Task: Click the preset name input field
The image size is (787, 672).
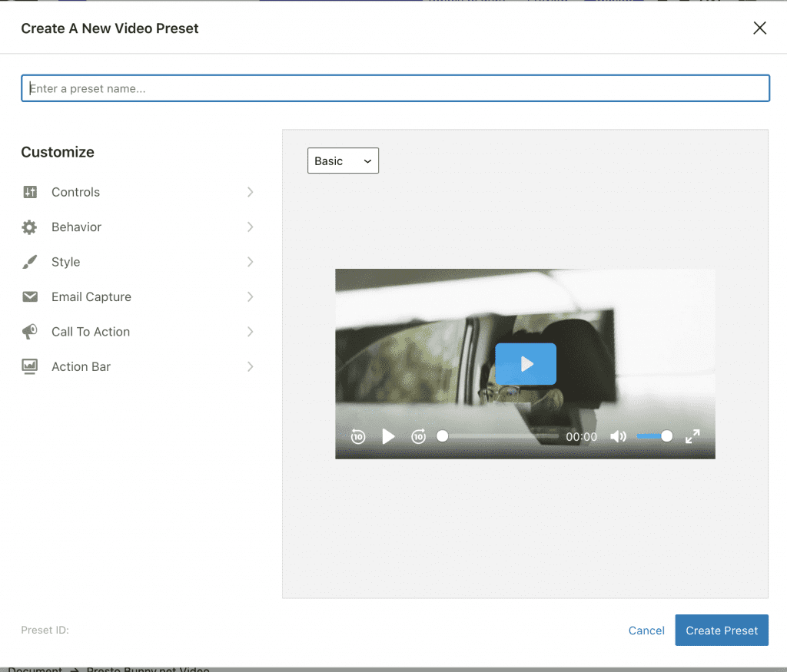Action: [x=395, y=88]
